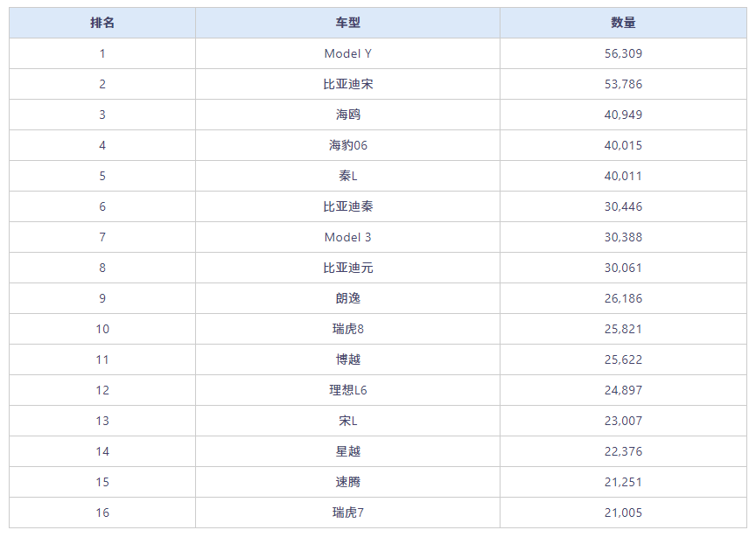Click rank number 3 cell

(102, 115)
